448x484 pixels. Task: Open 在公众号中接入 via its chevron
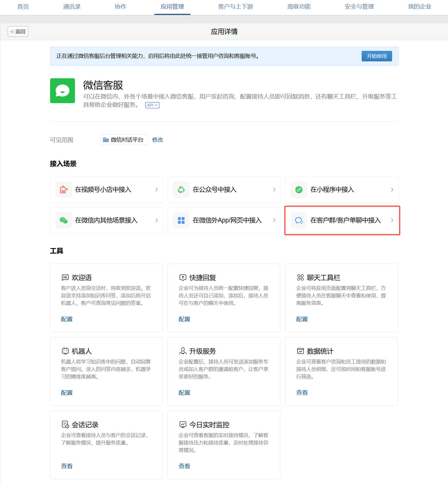(274, 190)
